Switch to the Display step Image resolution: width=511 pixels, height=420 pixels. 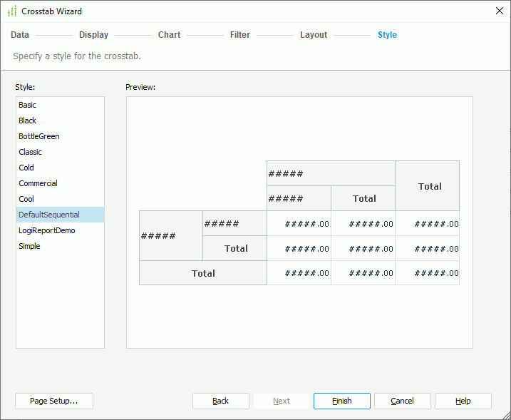coord(93,35)
